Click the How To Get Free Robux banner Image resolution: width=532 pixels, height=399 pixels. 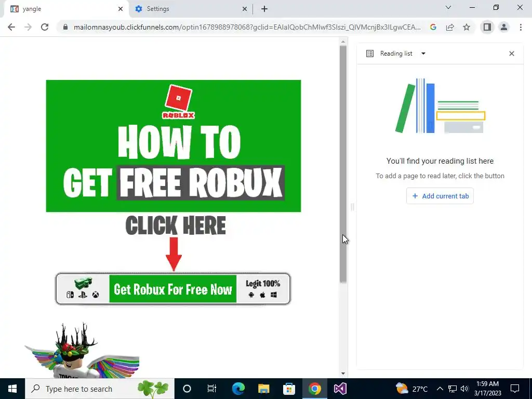click(x=174, y=146)
